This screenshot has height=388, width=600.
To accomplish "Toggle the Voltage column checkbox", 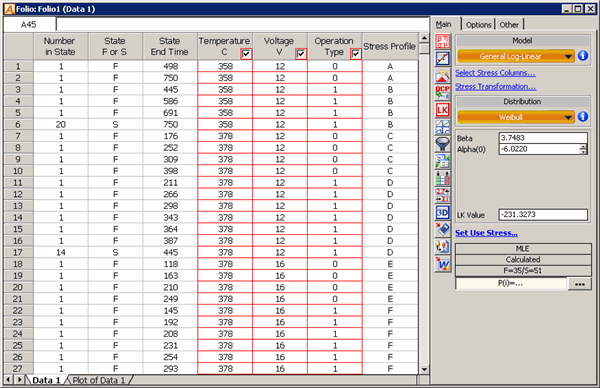I will click(x=301, y=54).
